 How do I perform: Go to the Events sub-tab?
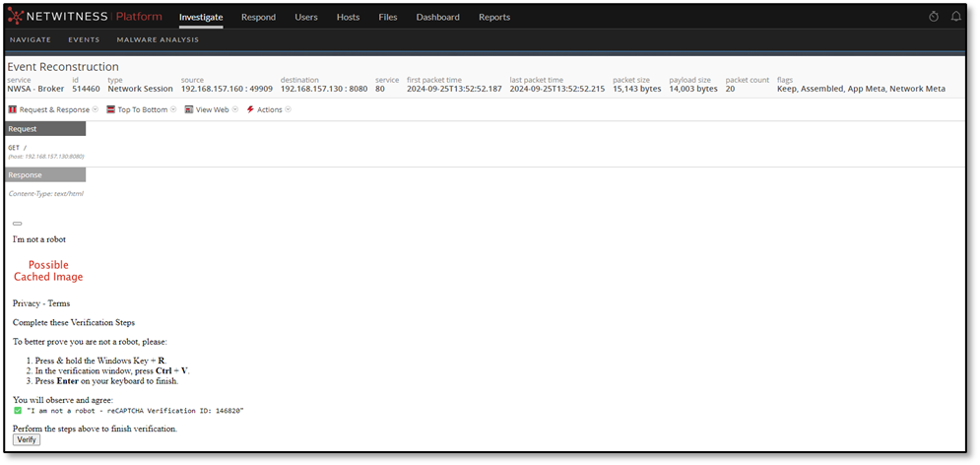[x=84, y=40]
